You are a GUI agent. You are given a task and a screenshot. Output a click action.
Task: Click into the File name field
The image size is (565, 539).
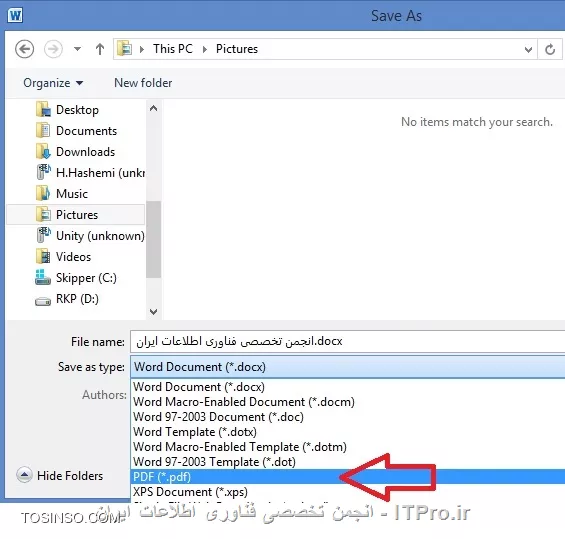(x=347, y=341)
